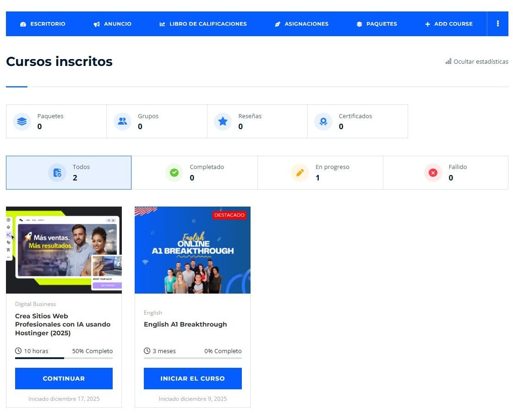Click the Reseñas star icon
The width and height of the screenshot is (513, 420).
[223, 121]
